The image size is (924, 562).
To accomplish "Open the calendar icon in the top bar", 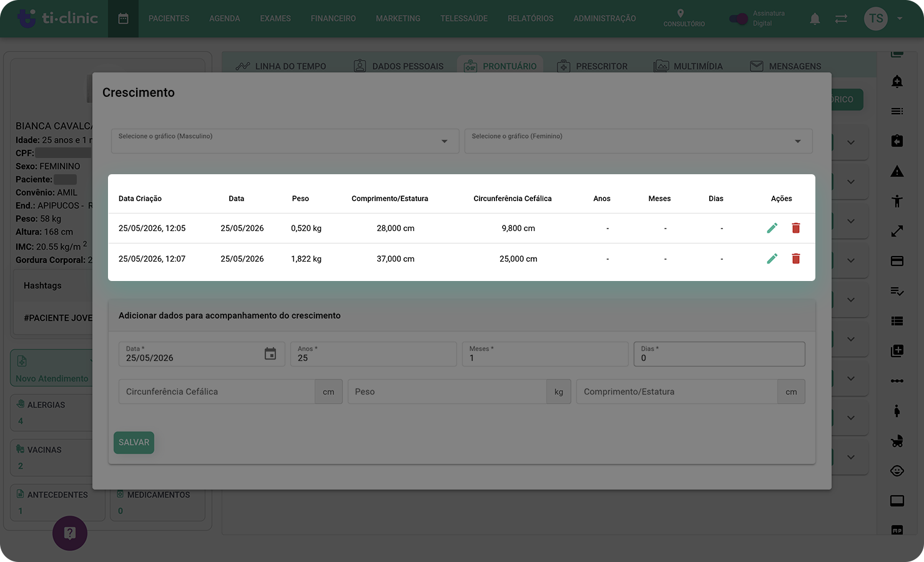I will click(x=123, y=19).
